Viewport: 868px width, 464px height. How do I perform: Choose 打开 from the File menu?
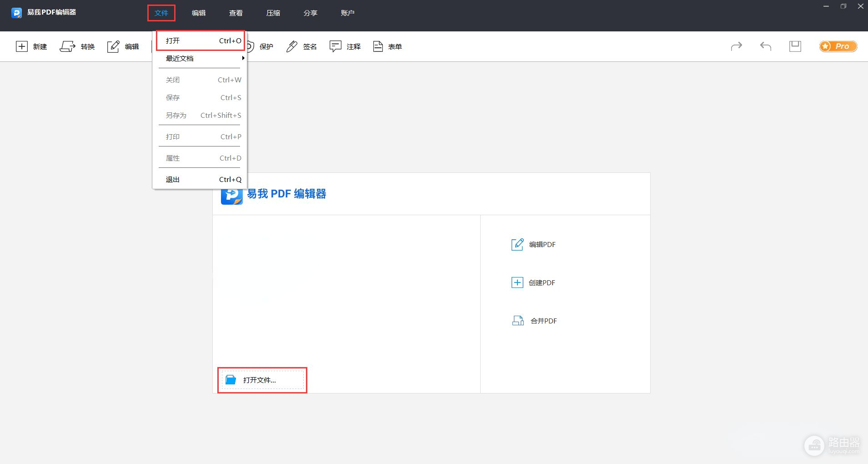coord(200,40)
